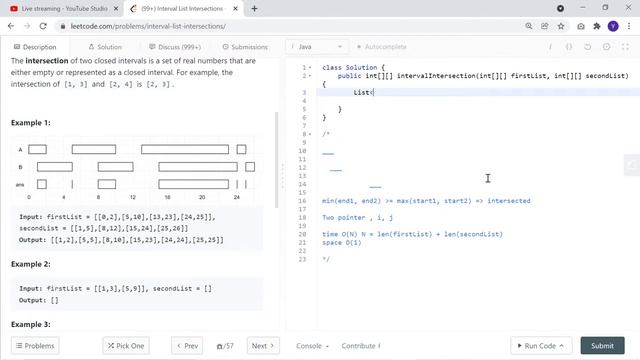Click the Example 1 Output line

click(121, 240)
